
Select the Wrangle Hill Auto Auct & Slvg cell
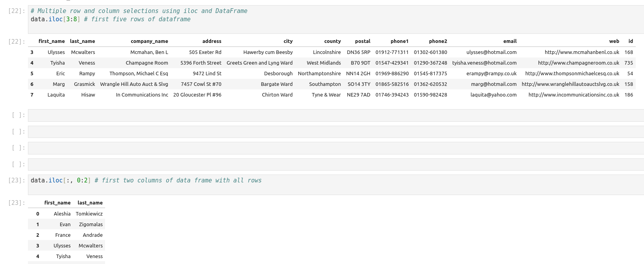(x=134, y=84)
